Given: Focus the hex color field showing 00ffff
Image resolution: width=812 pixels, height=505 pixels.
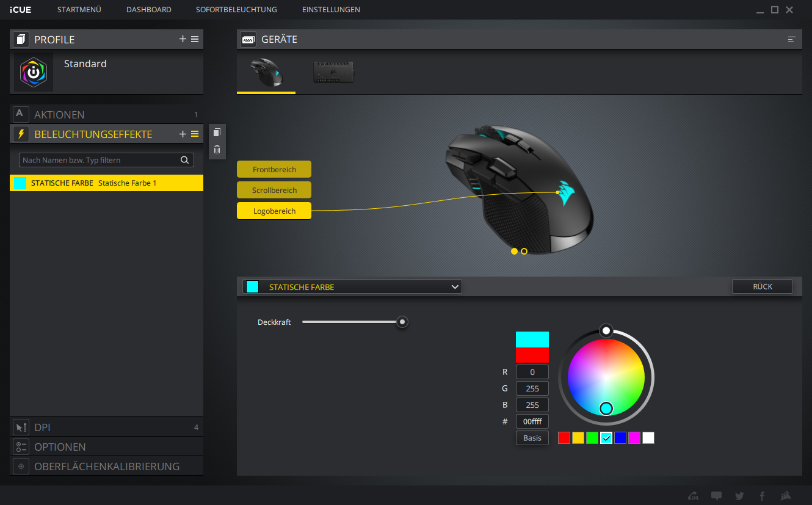Looking at the screenshot, I should point(532,421).
